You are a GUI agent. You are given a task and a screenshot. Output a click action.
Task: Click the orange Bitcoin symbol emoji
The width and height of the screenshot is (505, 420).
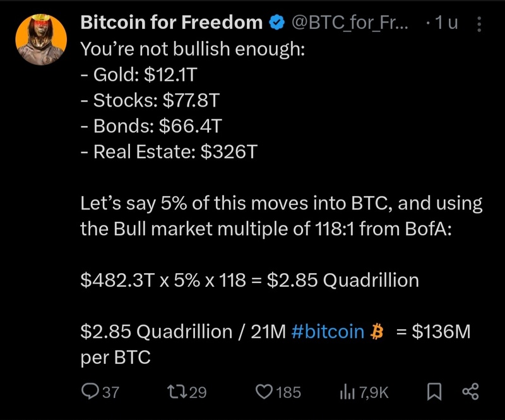(x=378, y=332)
